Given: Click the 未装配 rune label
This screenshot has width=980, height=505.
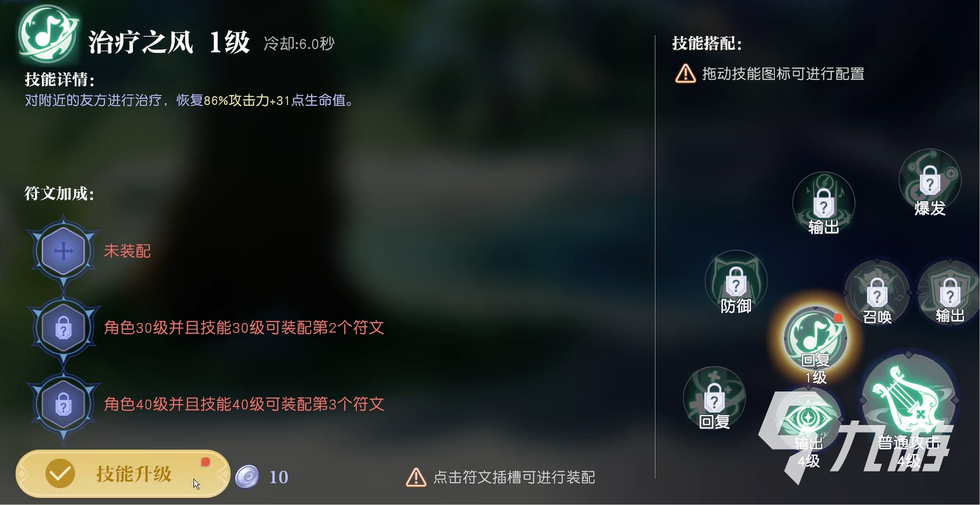Looking at the screenshot, I should click(x=127, y=251).
